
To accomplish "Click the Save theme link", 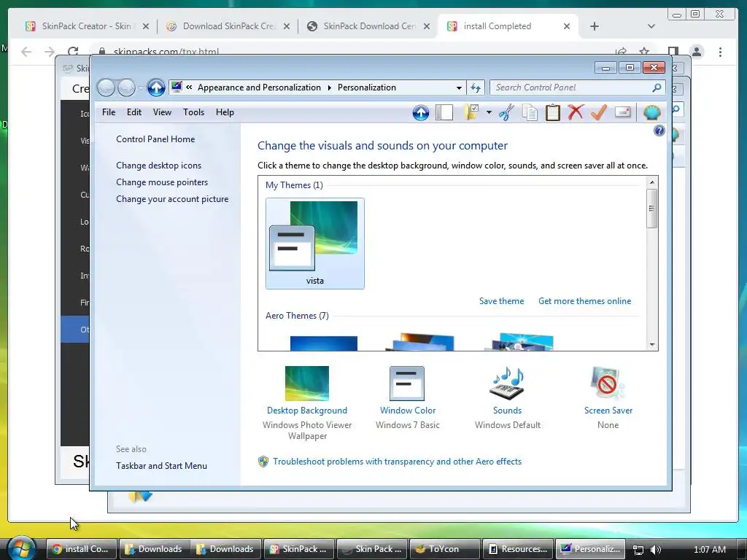I will pyautogui.click(x=501, y=301).
